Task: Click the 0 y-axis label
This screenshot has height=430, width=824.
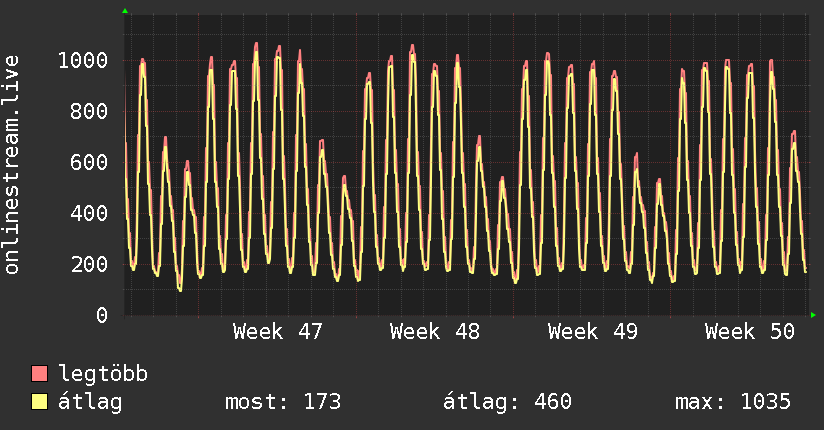Action: tap(102, 315)
